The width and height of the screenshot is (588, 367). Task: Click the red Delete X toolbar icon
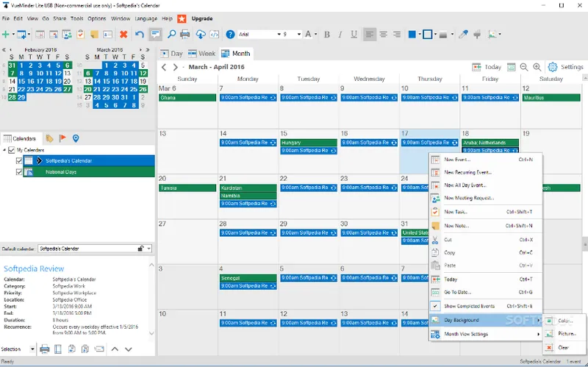[123, 35]
